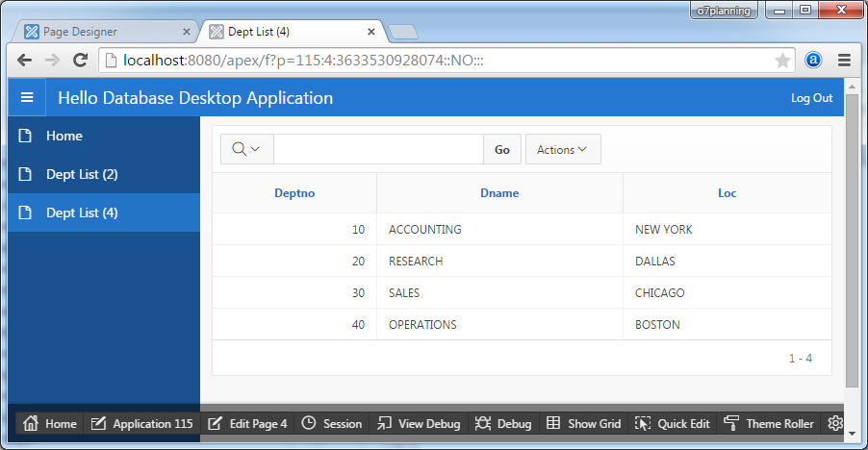Image resolution: width=868 pixels, height=450 pixels.
Task: Go to Home in side navigation
Action: [104, 136]
